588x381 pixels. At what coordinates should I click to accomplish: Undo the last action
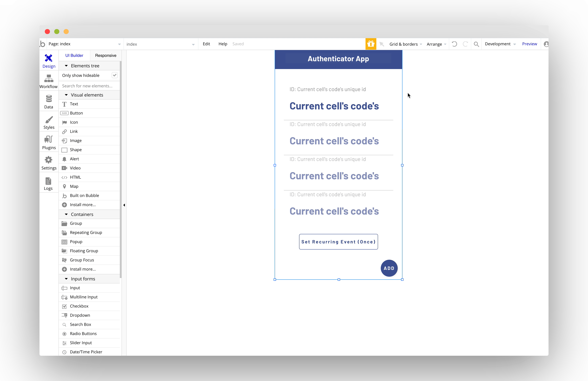[x=454, y=44]
